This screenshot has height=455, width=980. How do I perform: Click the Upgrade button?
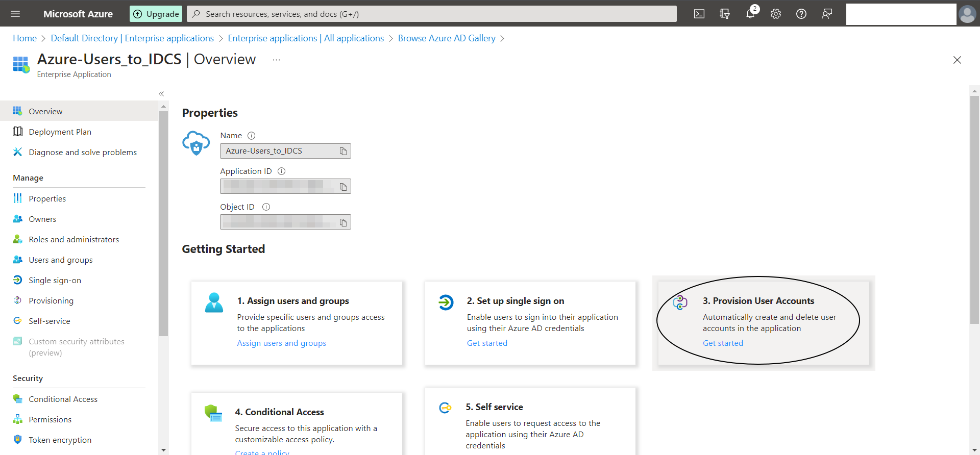pyautogui.click(x=156, y=14)
